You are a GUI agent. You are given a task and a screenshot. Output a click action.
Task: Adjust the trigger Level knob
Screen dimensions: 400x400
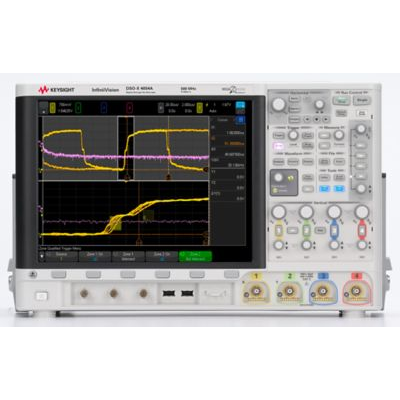293,135
